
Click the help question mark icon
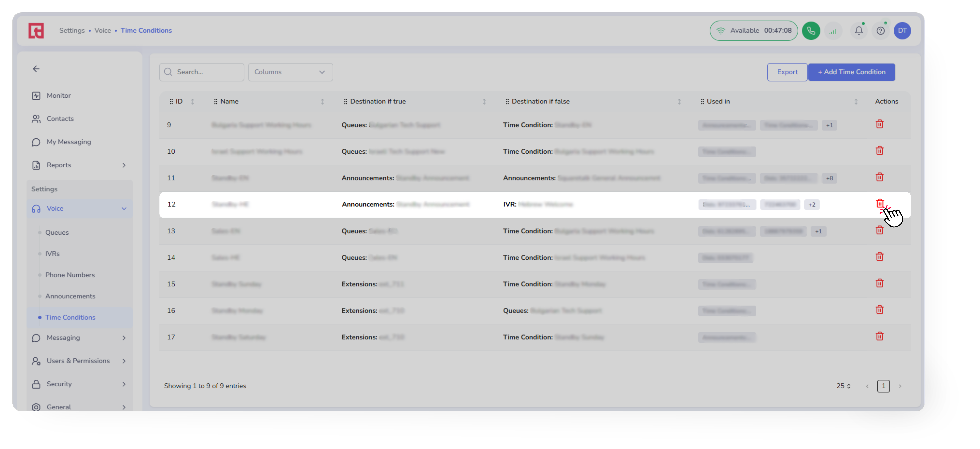pos(880,31)
